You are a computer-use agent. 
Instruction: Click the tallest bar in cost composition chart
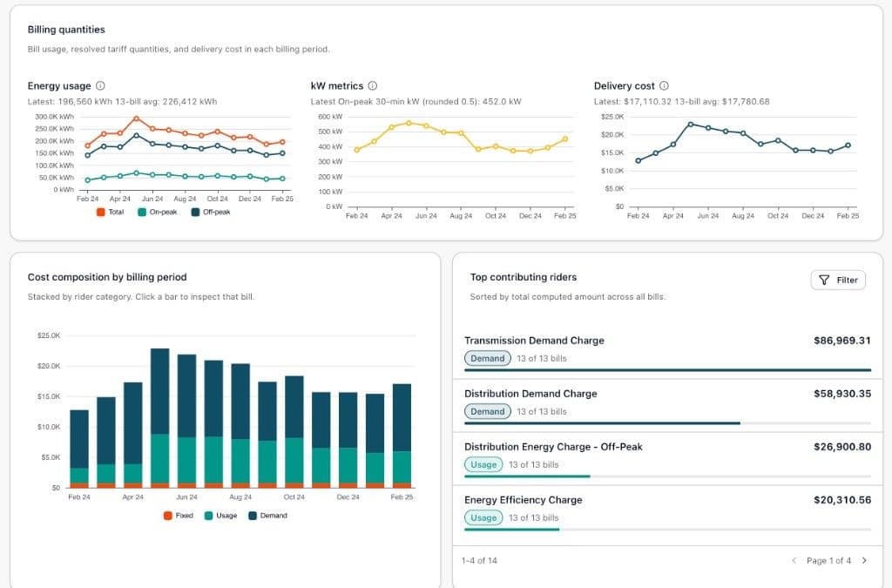click(x=160, y=418)
